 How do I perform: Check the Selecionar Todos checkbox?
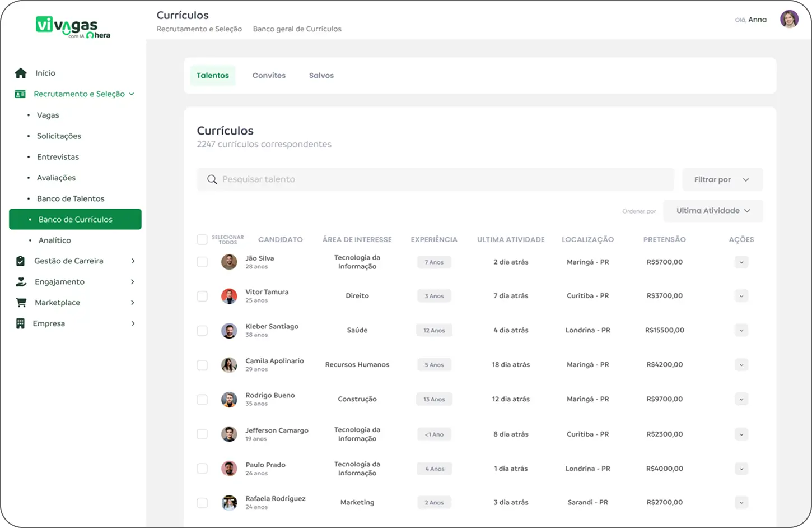point(202,240)
